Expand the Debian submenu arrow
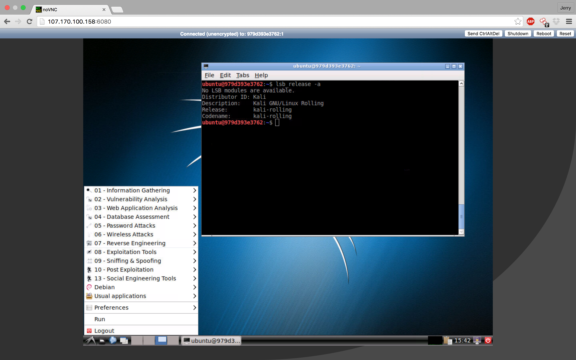The height and width of the screenshot is (360, 576). point(194,287)
